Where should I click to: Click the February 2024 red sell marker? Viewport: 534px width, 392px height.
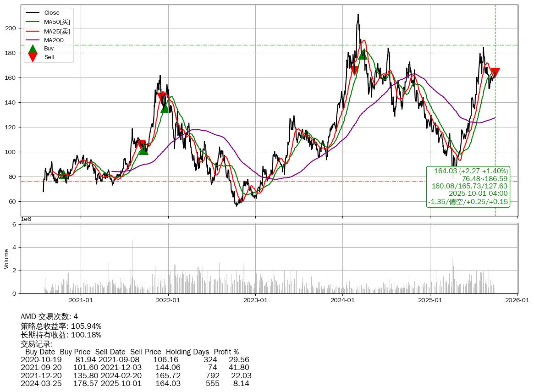[x=354, y=70]
